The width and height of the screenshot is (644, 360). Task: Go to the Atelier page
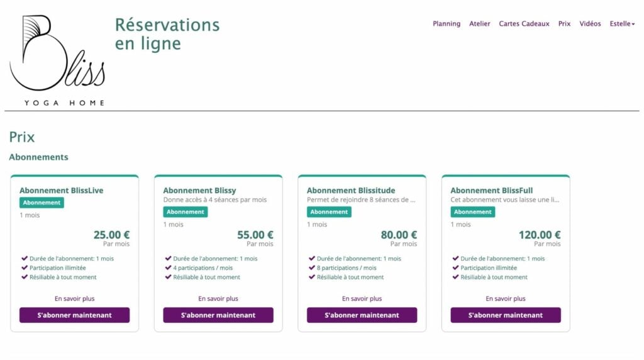click(x=480, y=24)
